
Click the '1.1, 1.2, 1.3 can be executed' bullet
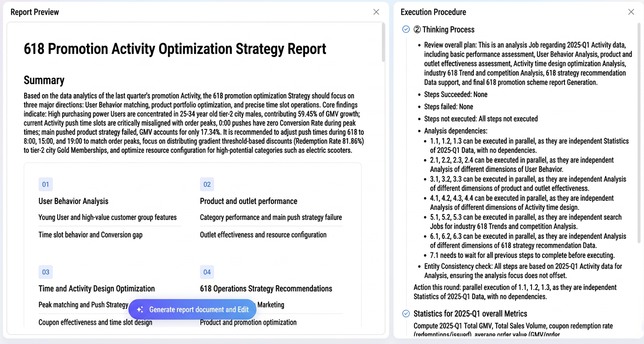(x=530, y=145)
